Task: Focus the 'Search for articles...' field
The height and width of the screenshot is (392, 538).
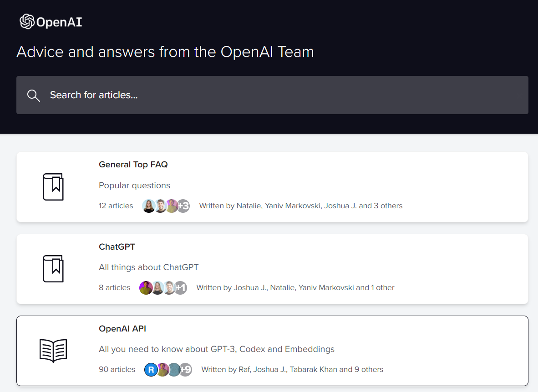Action: click(x=273, y=95)
